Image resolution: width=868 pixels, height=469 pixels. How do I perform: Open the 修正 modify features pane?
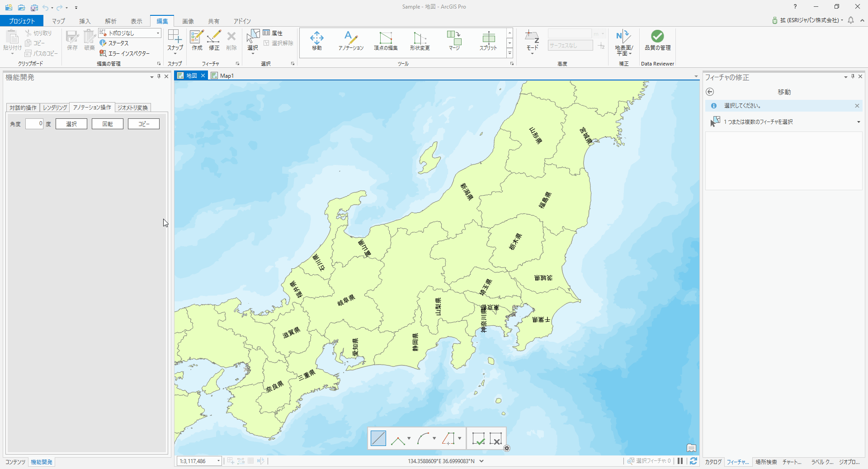click(214, 40)
